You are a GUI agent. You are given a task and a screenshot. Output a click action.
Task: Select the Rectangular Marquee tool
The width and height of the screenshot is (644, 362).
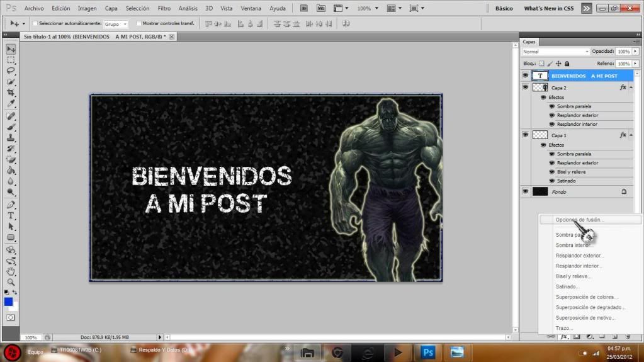pos(11,60)
